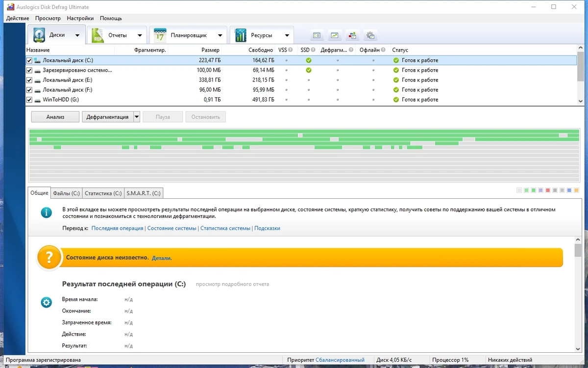Image resolution: width=588 pixels, height=368 pixels.
Task: Click the Reports document icon
Action: pyautogui.click(x=98, y=35)
